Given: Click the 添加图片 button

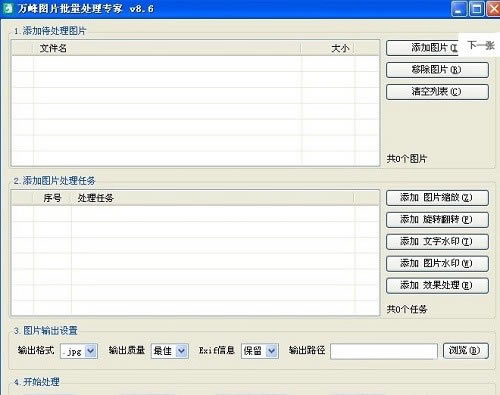Looking at the screenshot, I should [x=422, y=48].
